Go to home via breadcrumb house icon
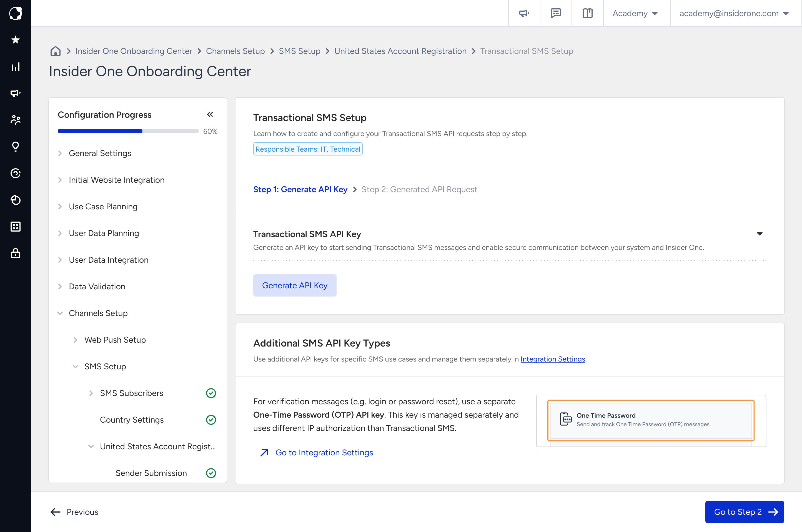The width and height of the screenshot is (802, 532). pos(56,51)
